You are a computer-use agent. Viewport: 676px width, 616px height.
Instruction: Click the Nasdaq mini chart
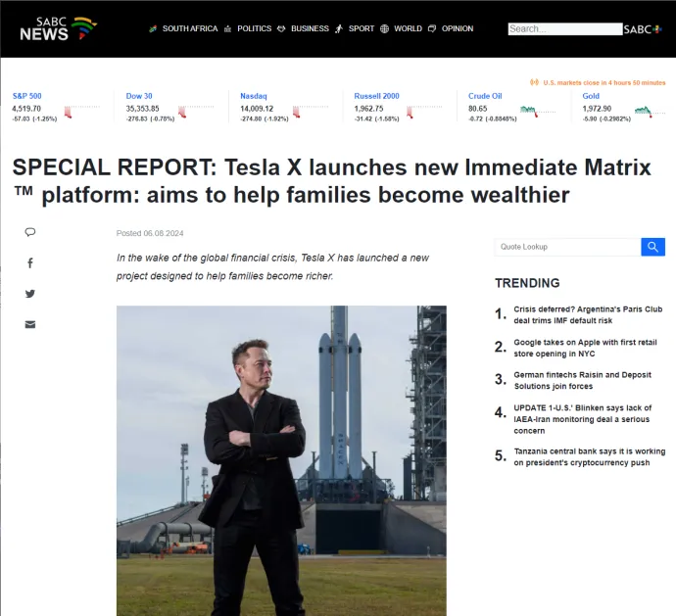tap(310, 112)
